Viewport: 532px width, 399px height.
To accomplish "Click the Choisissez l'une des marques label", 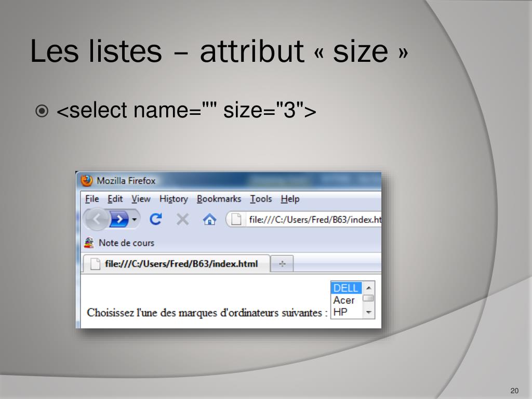I will point(207,312).
